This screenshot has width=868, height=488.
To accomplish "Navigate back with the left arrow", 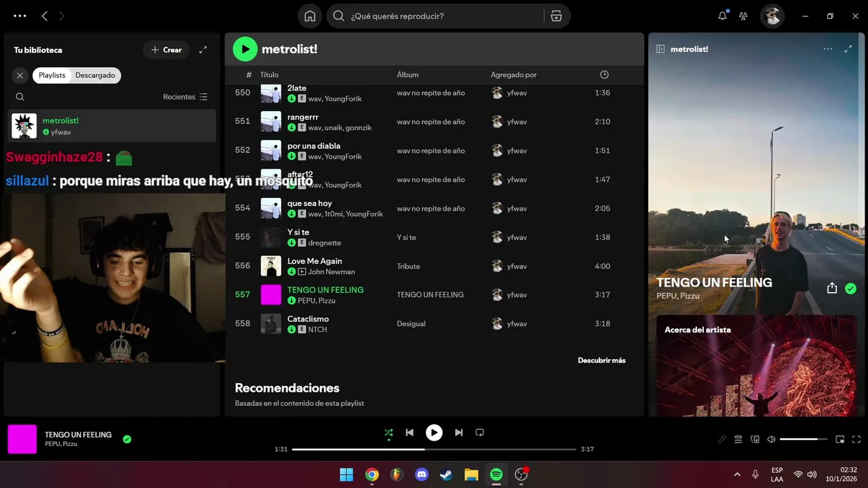I will 45,16.
